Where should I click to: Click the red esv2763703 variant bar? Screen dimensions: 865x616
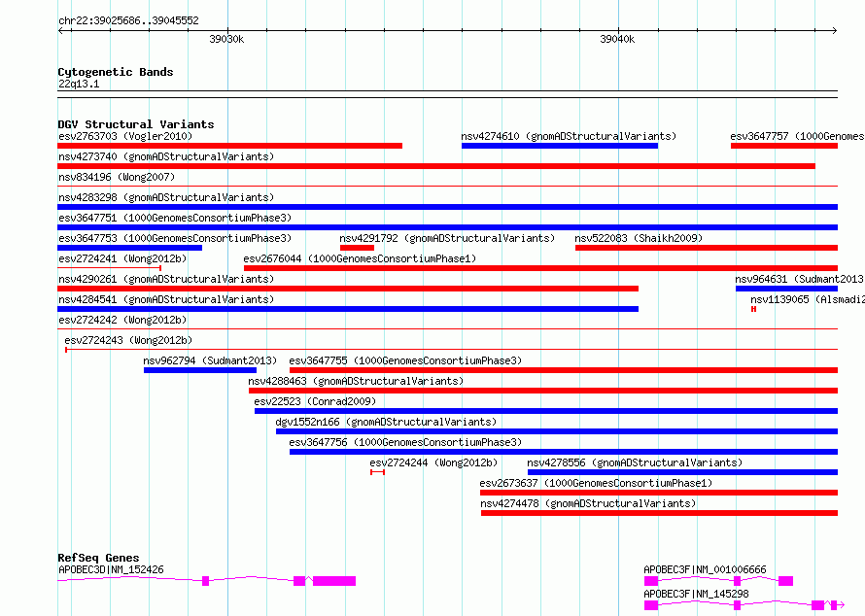230,146
